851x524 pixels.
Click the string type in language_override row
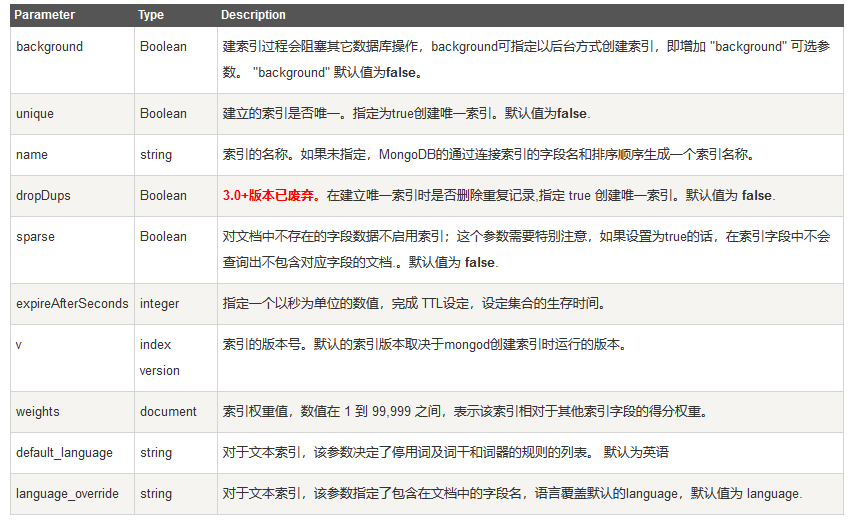(x=155, y=493)
